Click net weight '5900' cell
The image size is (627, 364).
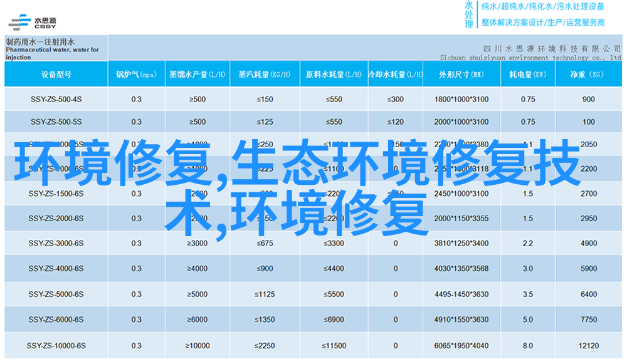pos(589,269)
